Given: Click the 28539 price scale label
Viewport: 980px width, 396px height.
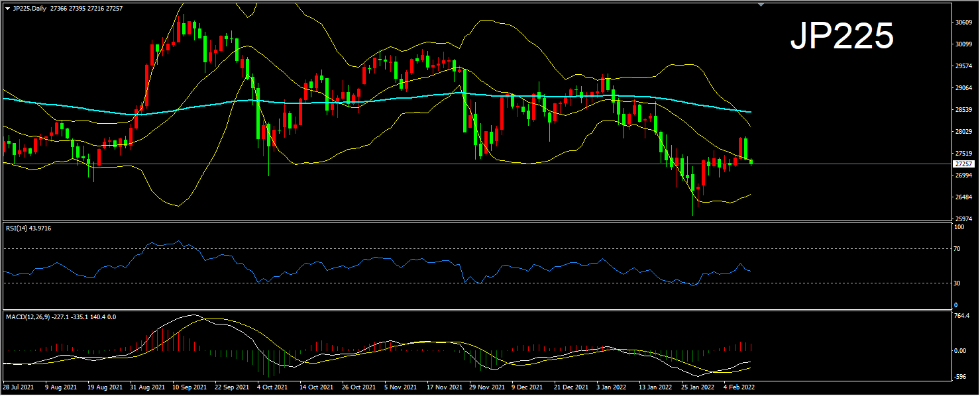Looking at the screenshot, I should [x=963, y=110].
